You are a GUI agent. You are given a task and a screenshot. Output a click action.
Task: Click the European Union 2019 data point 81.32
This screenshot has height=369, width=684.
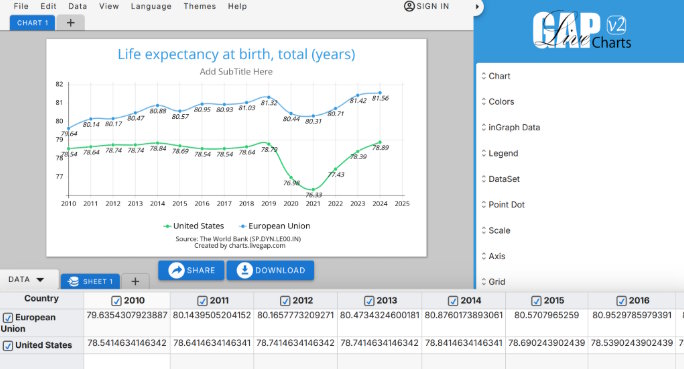[269, 97]
